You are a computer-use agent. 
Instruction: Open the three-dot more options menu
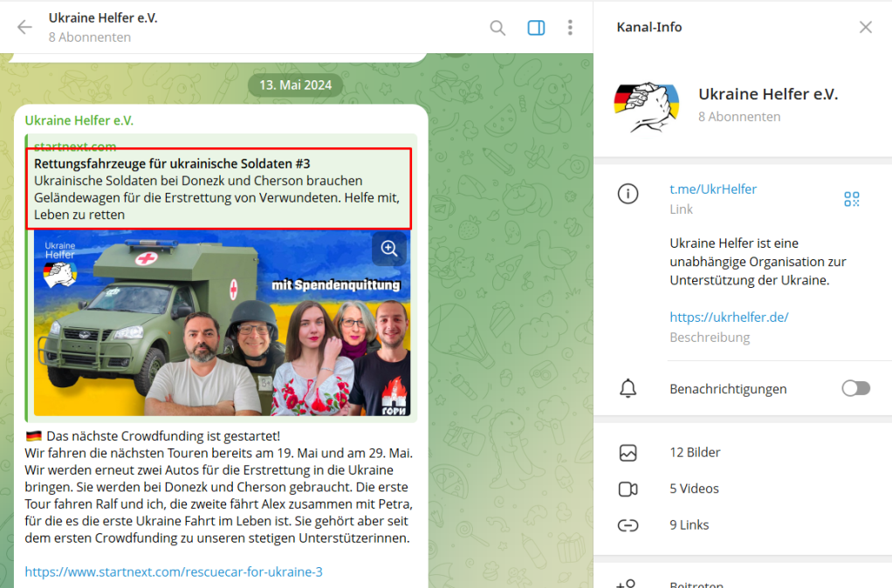[570, 27]
